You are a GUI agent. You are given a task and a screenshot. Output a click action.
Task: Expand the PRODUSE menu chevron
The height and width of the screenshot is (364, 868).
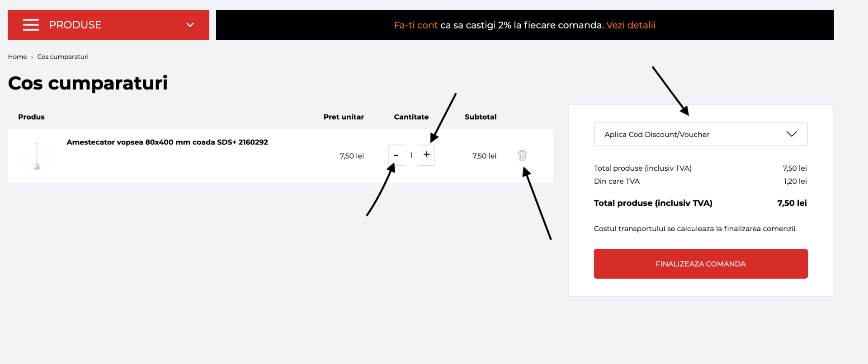click(190, 25)
